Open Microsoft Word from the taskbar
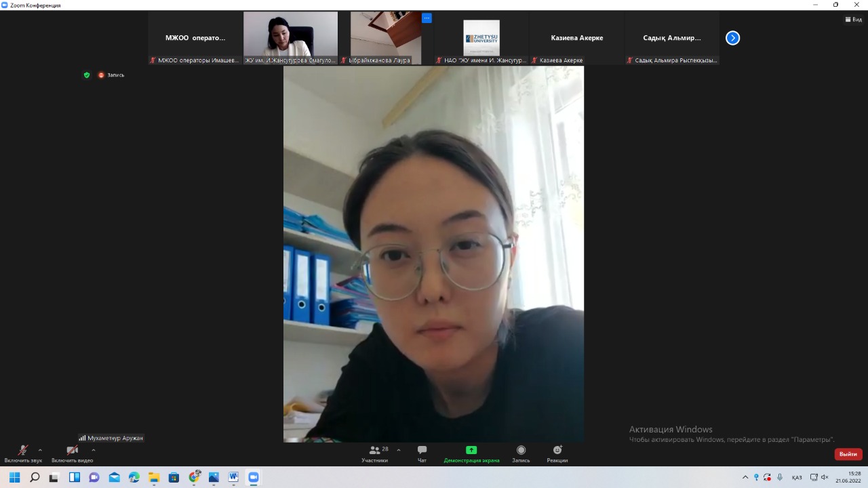This screenshot has height=488, width=868. (x=234, y=477)
